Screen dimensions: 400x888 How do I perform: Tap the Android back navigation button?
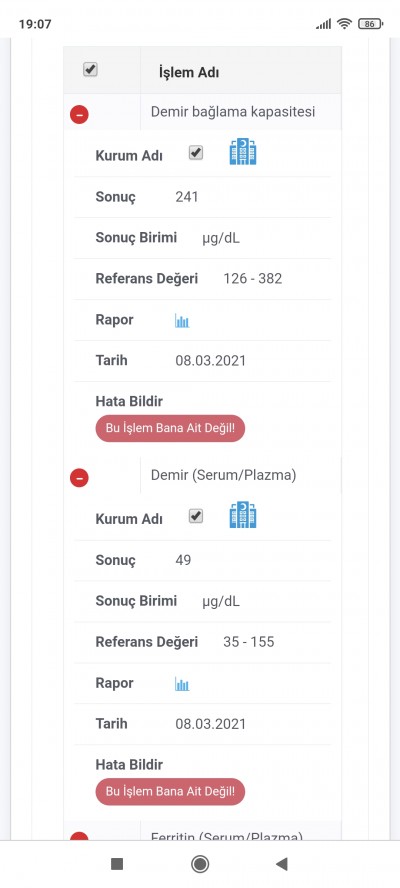(x=282, y=864)
